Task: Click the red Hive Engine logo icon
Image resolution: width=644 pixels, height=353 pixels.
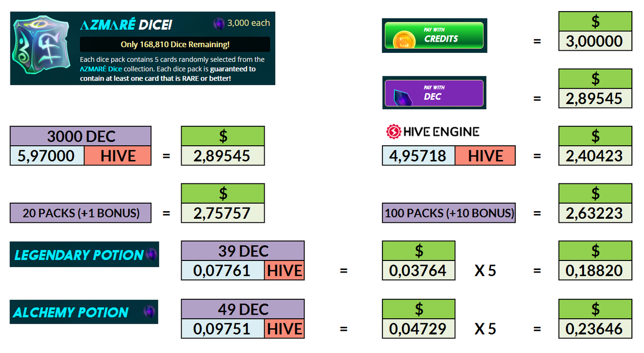Action: 393,132
